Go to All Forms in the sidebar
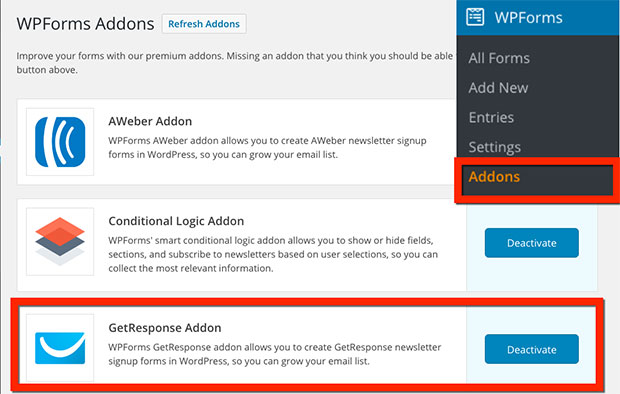This screenshot has height=394, width=620. click(499, 58)
